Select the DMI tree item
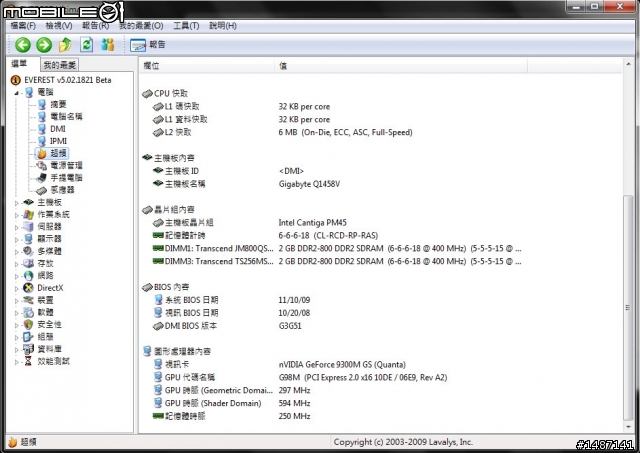The width and height of the screenshot is (640, 453). pos(58,129)
